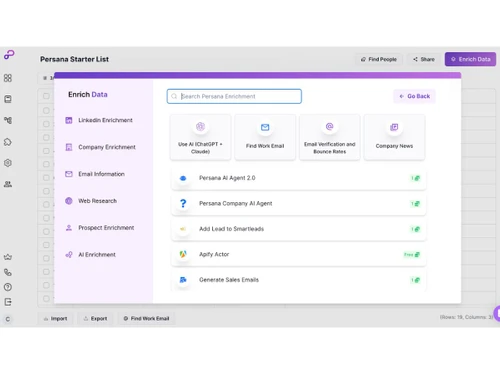Select Email Verification and Bounce Rates card
The image size is (500, 375).
pyautogui.click(x=330, y=137)
